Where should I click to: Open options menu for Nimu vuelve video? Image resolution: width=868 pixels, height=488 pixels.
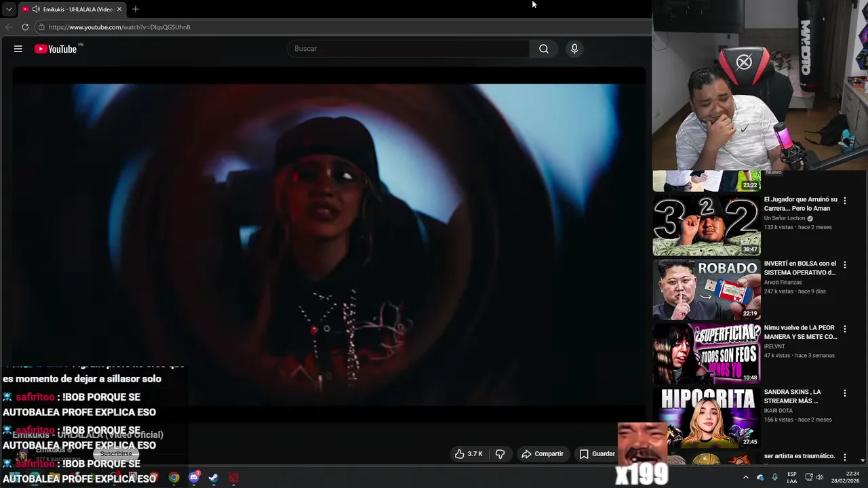click(x=845, y=329)
